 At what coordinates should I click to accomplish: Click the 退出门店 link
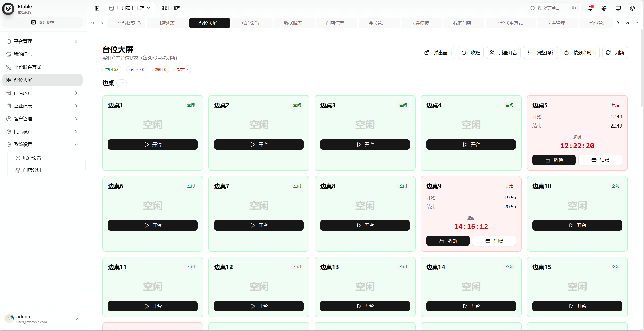point(171,8)
